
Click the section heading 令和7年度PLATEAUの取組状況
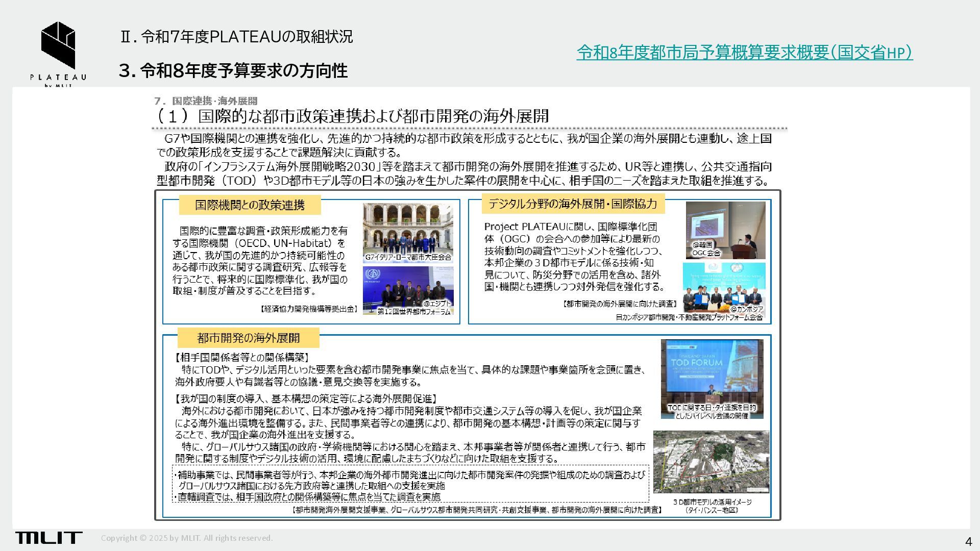tap(236, 37)
